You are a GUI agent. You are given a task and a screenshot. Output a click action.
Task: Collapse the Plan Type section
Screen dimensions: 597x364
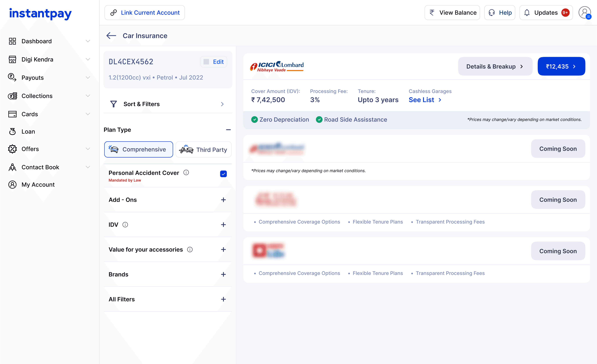click(x=228, y=130)
